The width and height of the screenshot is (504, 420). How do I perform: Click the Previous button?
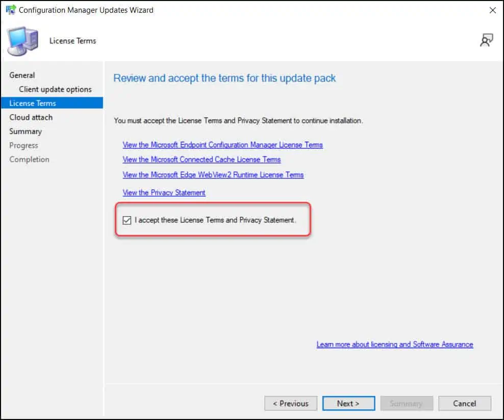click(x=291, y=403)
